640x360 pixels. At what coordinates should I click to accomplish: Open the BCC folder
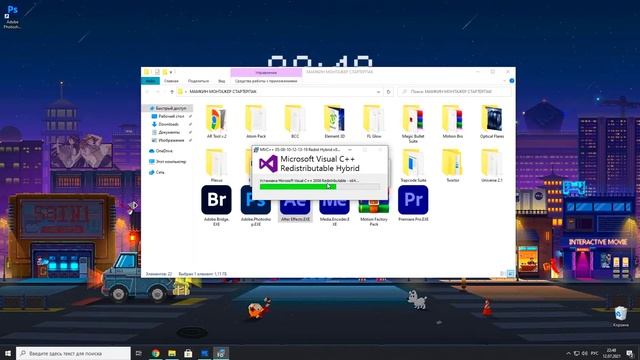(295, 121)
